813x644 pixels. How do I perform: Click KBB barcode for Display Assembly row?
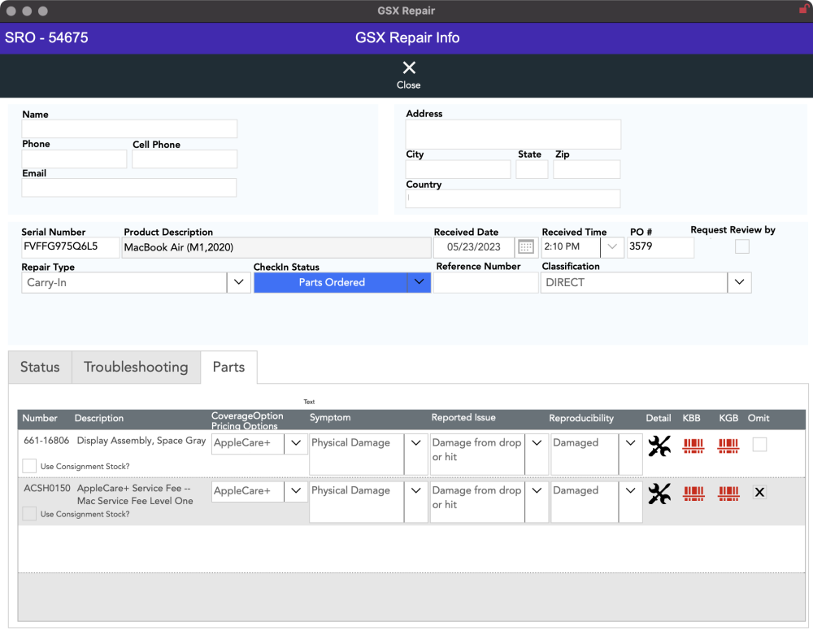click(693, 446)
